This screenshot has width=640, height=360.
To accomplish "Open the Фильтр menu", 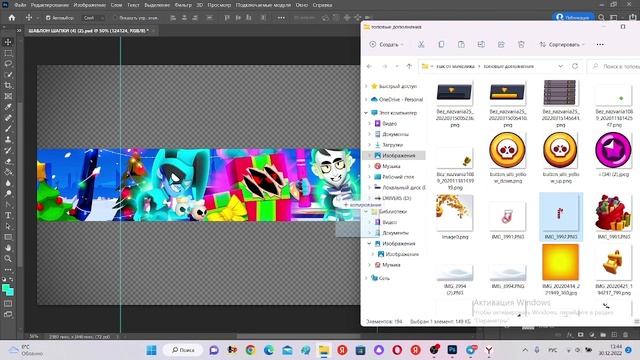I will point(183,5).
